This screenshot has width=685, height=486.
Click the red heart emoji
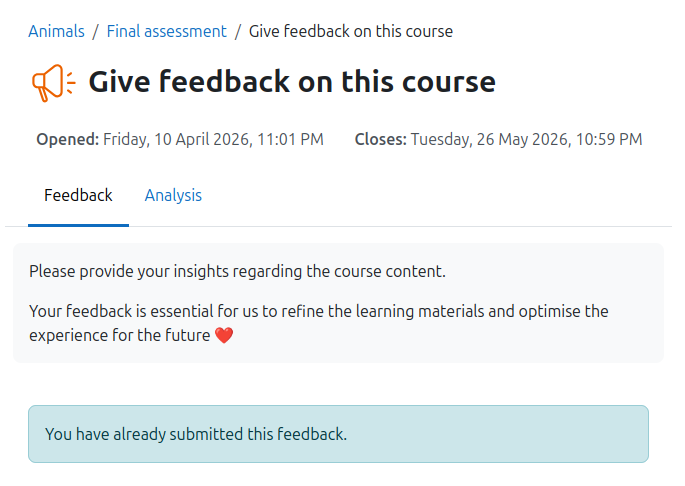coord(224,336)
